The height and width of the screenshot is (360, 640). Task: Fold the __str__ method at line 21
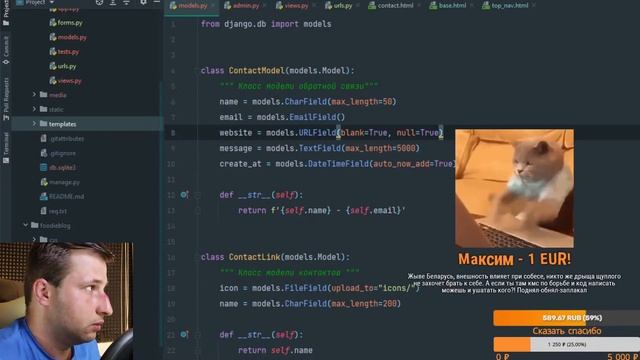click(x=198, y=335)
